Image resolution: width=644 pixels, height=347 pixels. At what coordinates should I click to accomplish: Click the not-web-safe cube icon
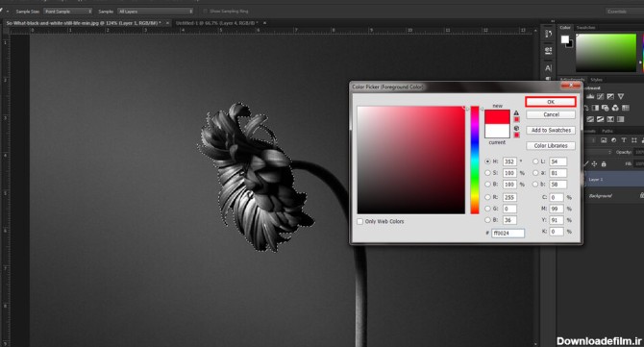(516, 129)
